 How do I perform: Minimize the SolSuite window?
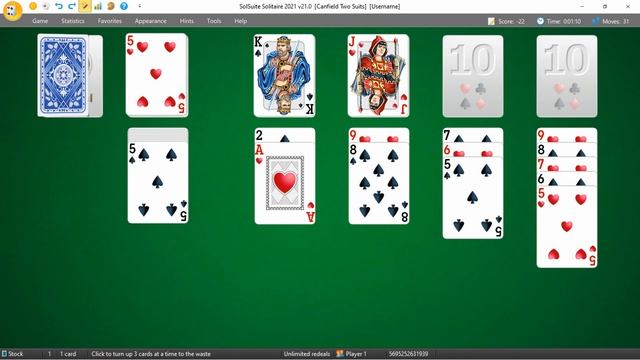click(x=582, y=6)
